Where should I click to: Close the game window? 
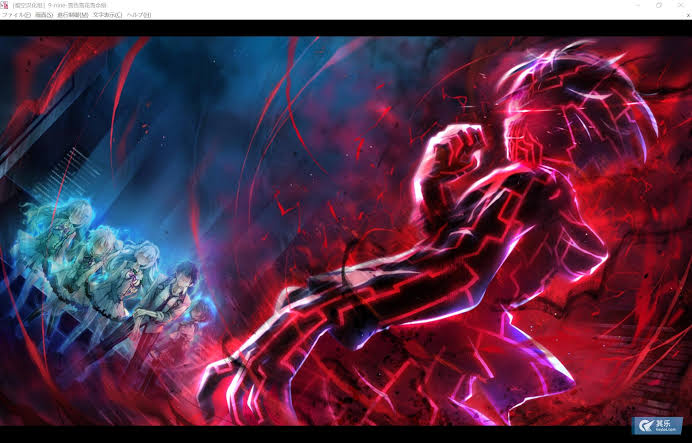coord(681,5)
